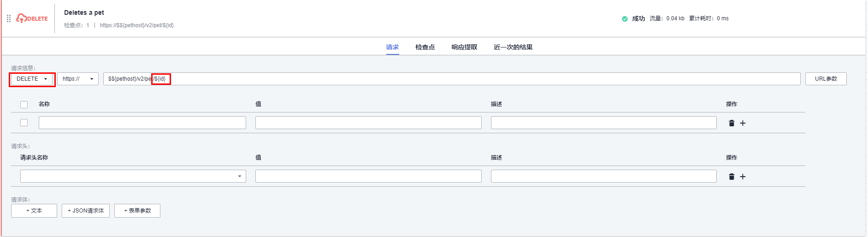868x237 pixels.
Task: Click the red DELETE cloud icon
Action: (22, 18)
